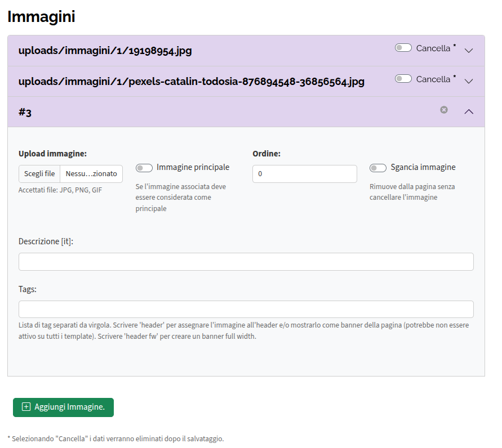Click the uploads/immagini/1/19198954.jpg header title
502x448 pixels.
(105, 51)
